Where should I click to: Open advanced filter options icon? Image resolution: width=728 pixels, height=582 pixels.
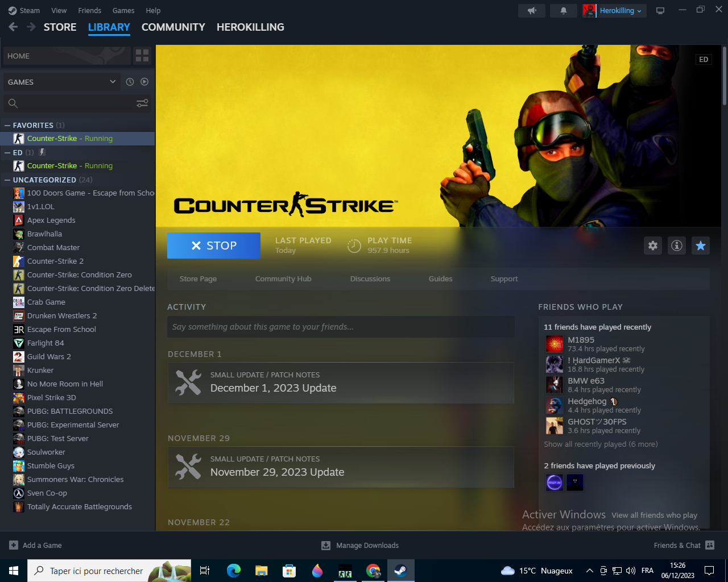(142, 103)
